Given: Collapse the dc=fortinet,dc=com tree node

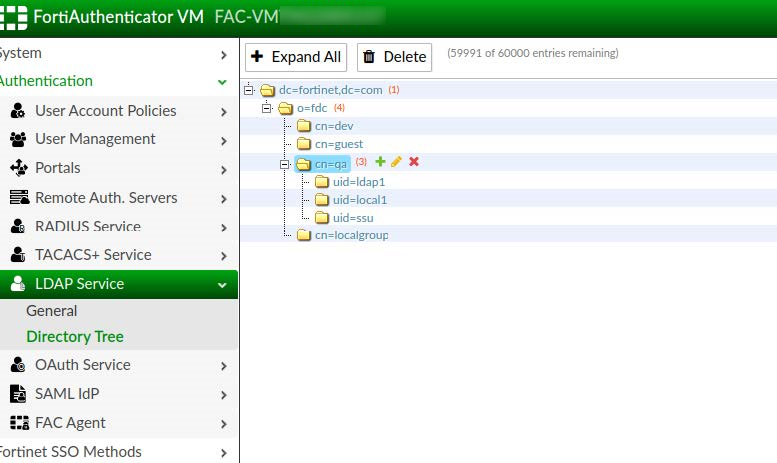Looking at the screenshot, I should click(x=249, y=90).
